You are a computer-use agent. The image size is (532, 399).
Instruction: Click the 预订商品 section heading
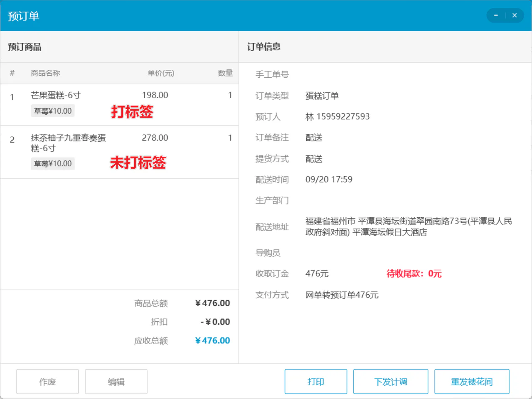[25, 47]
